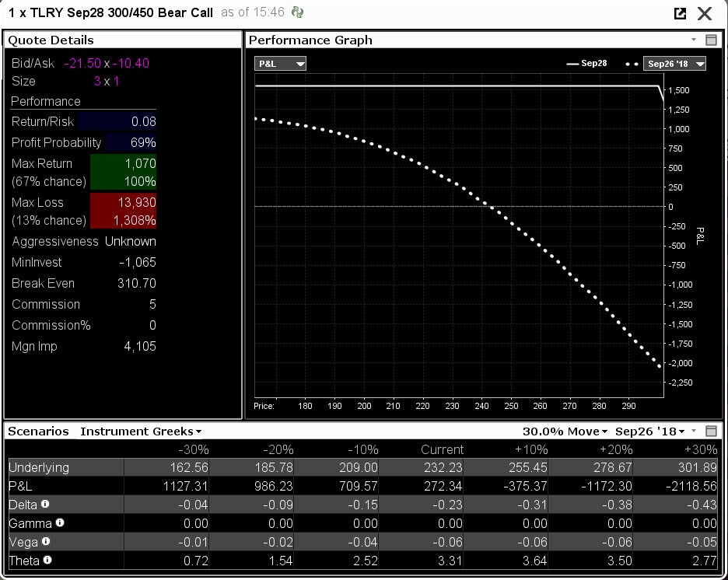Viewport: 728px width, 580px height.
Task: Click the Theta info icon
Action: coord(47,560)
